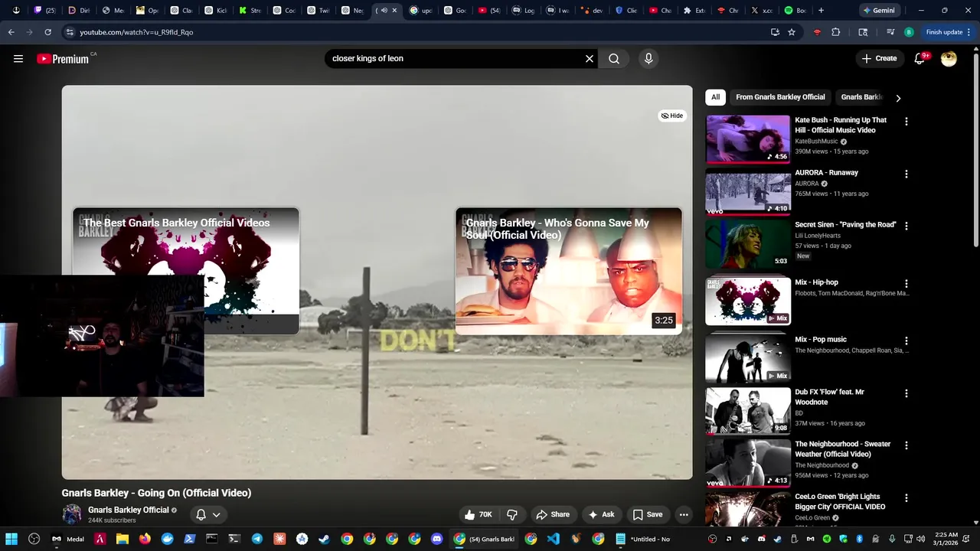
Task: Open system volume from the taskbar speaker
Action: [920, 539]
